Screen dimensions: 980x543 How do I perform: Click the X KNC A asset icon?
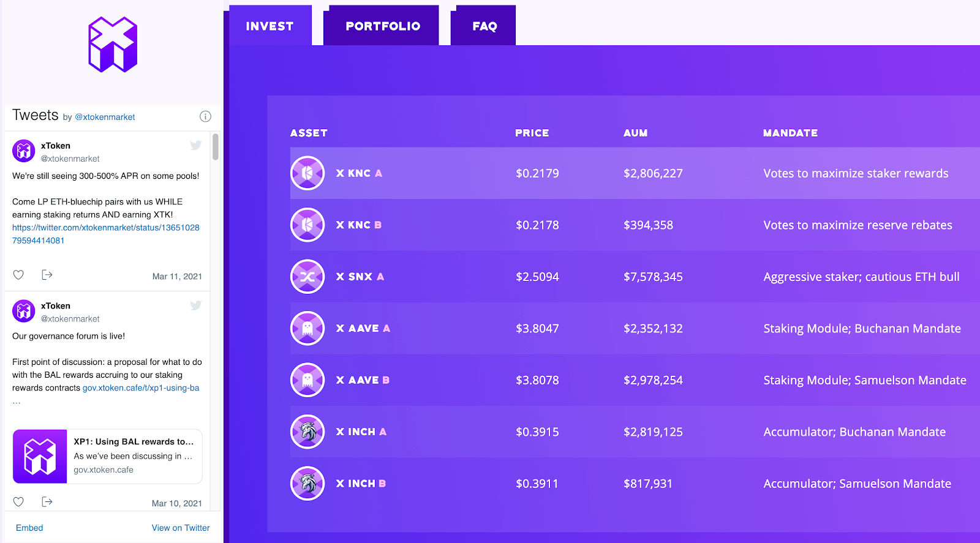click(307, 173)
